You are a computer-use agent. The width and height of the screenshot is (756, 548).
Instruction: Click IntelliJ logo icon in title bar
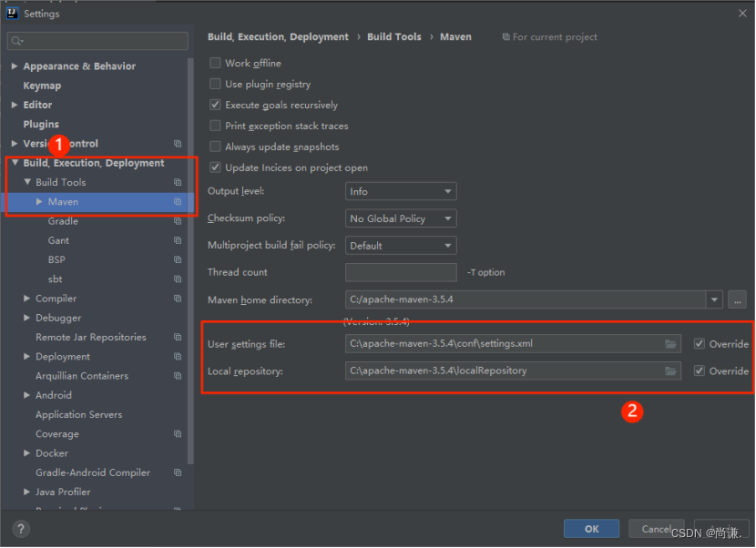coord(13,13)
